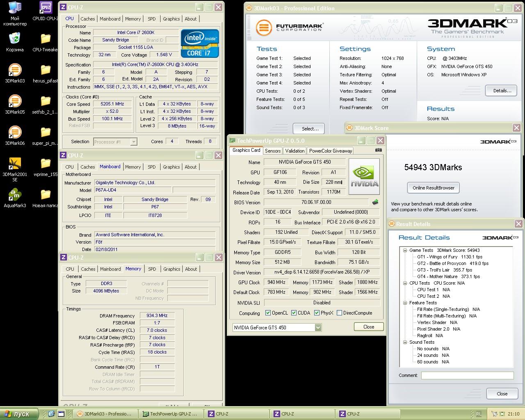Viewport: 525px width, 420px height.
Task: Launch the 3DMark05 desktop shortcut
Action: [x=15, y=105]
